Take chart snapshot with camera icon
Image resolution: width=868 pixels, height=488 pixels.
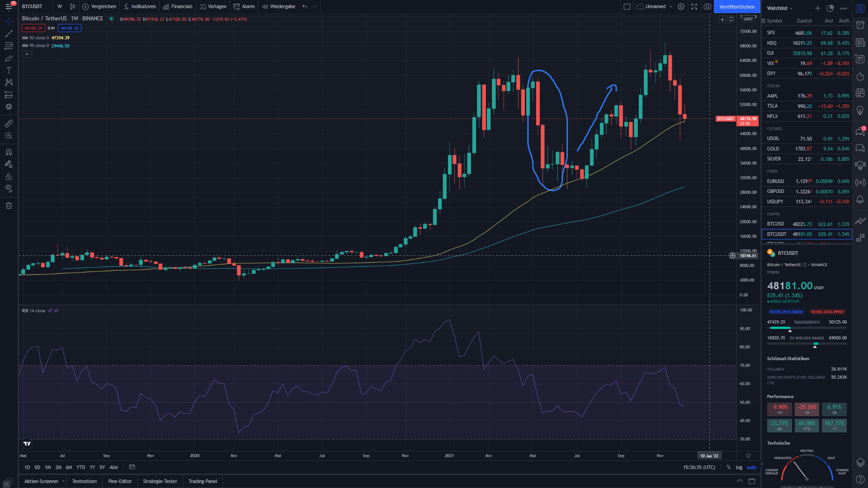coord(708,7)
